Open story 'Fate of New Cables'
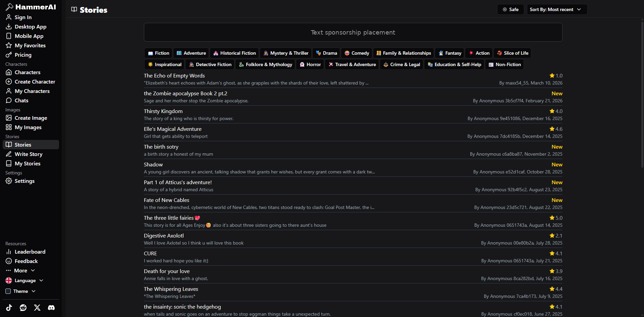The image size is (644, 317). (x=353, y=204)
